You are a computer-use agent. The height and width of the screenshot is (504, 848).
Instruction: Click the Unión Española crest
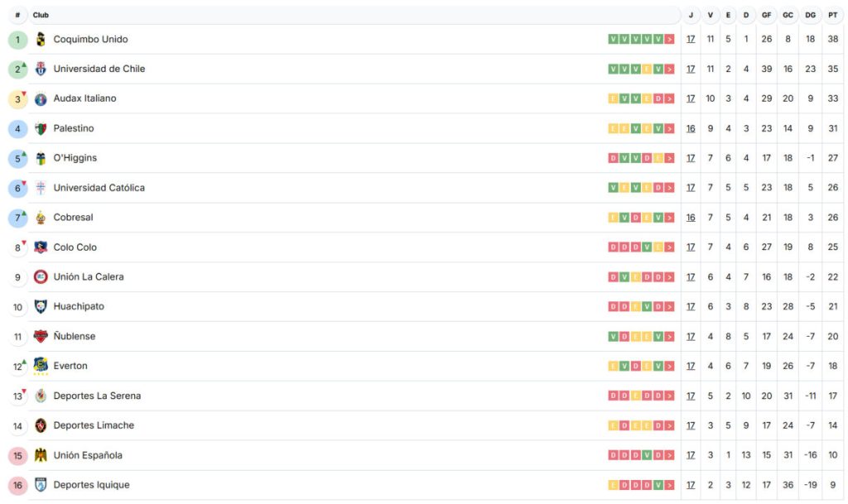[41, 455]
